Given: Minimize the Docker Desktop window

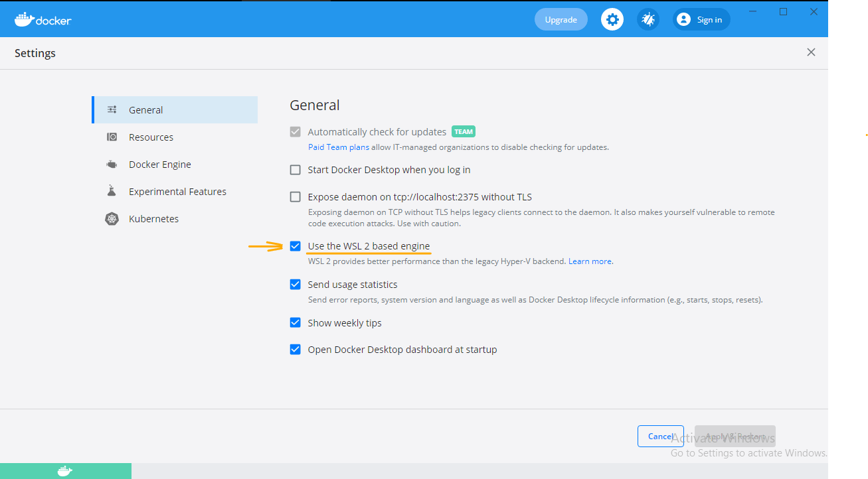Looking at the screenshot, I should (x=753, y=11).
